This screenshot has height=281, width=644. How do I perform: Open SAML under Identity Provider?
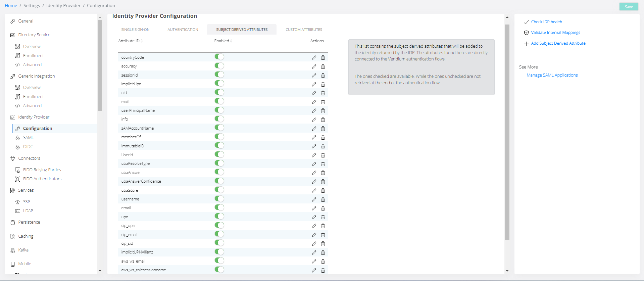[x=28, y=138]
